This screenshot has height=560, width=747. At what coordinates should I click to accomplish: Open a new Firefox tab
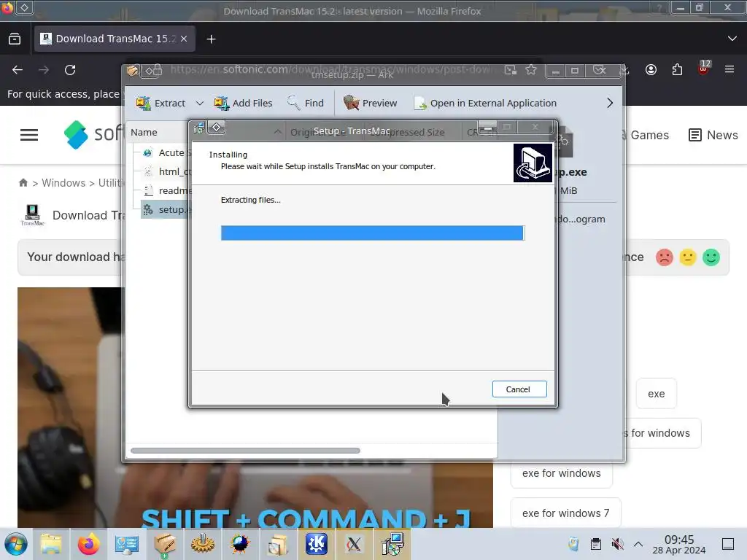(211, 39)
